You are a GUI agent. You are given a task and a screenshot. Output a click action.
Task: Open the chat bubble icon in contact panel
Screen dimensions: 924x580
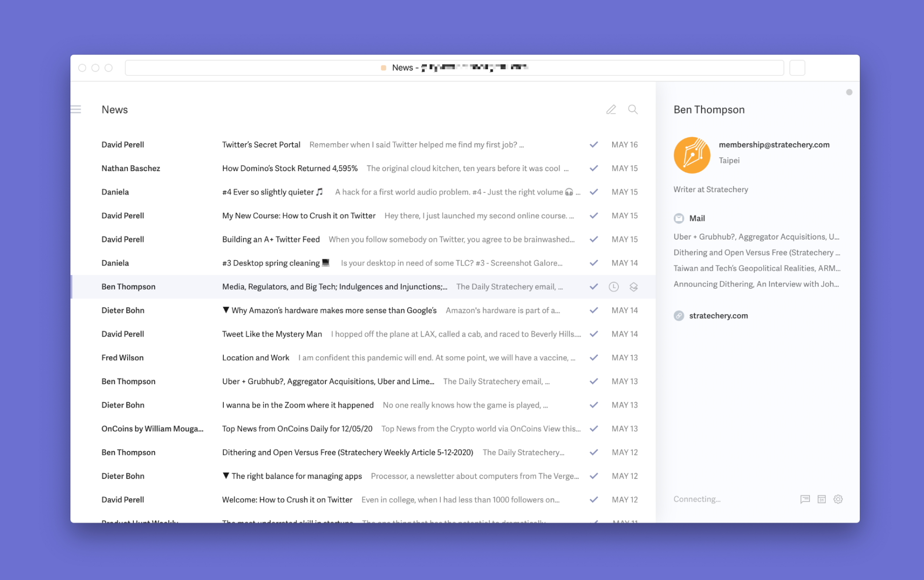click(x=805, y=499)
